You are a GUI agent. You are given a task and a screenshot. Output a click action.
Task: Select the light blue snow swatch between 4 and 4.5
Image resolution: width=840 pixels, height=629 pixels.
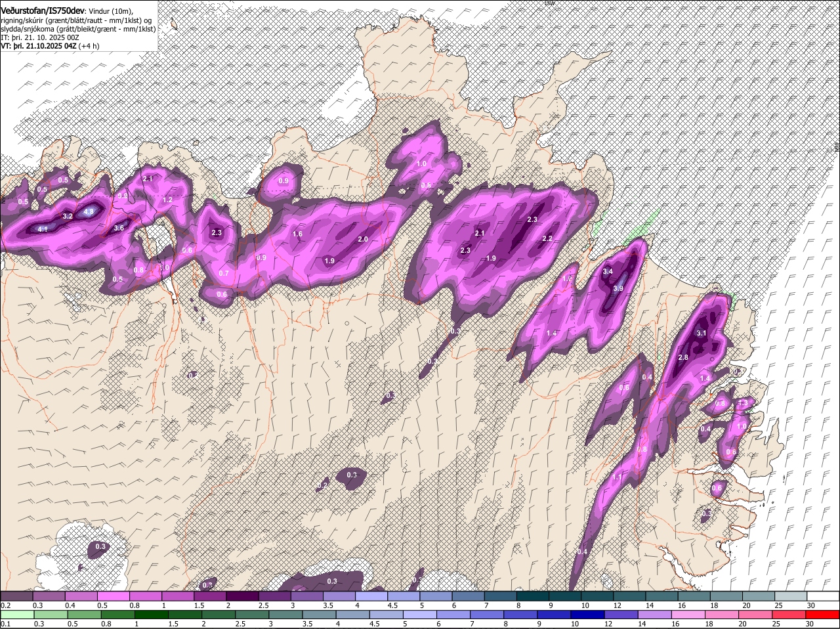(371, 596)
